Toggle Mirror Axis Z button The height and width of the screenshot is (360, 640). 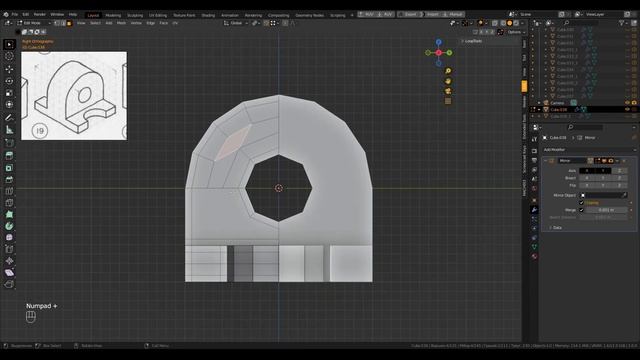tap(619, 171)
